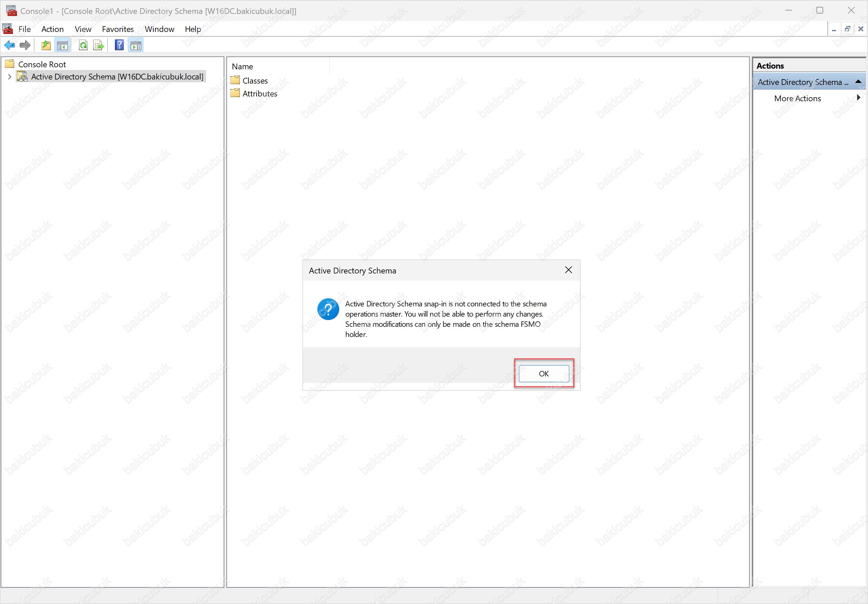Select the Attributes item label
Viewport: 868px width, 604px height.
click(260, 93)
